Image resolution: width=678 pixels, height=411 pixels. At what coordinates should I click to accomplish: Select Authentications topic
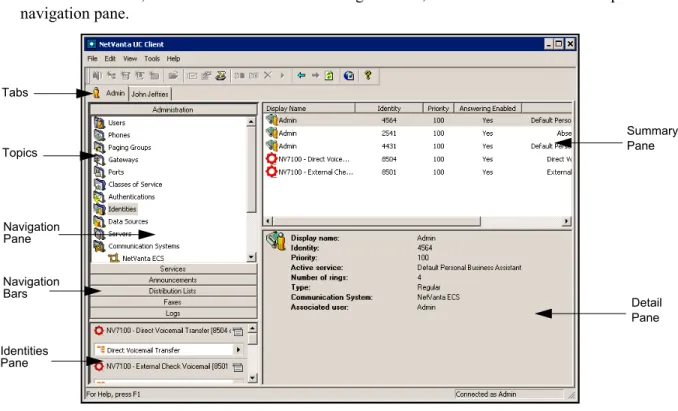(131, 197)
